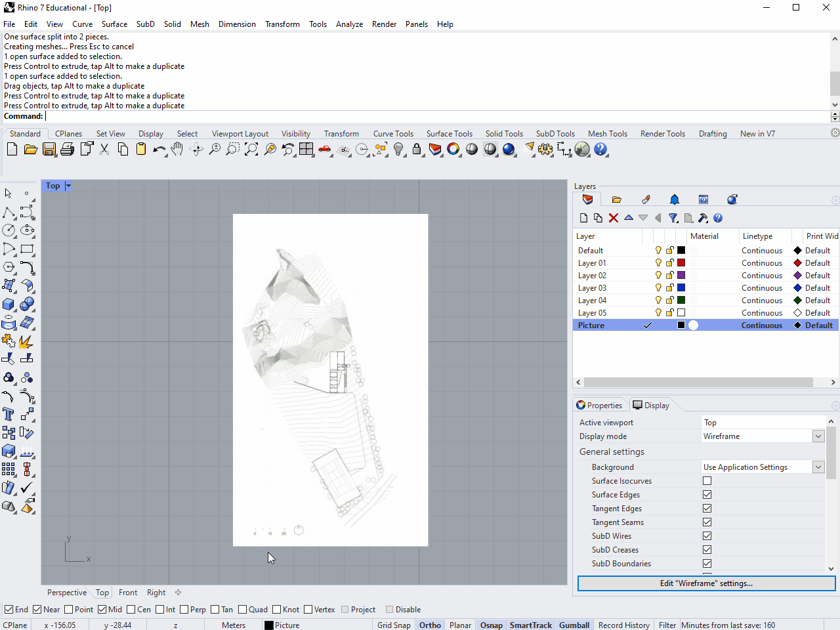This screenshot has height=630, width=840.
Task: Click the Print icon in the toolbar
Action: tap(67, 150)
